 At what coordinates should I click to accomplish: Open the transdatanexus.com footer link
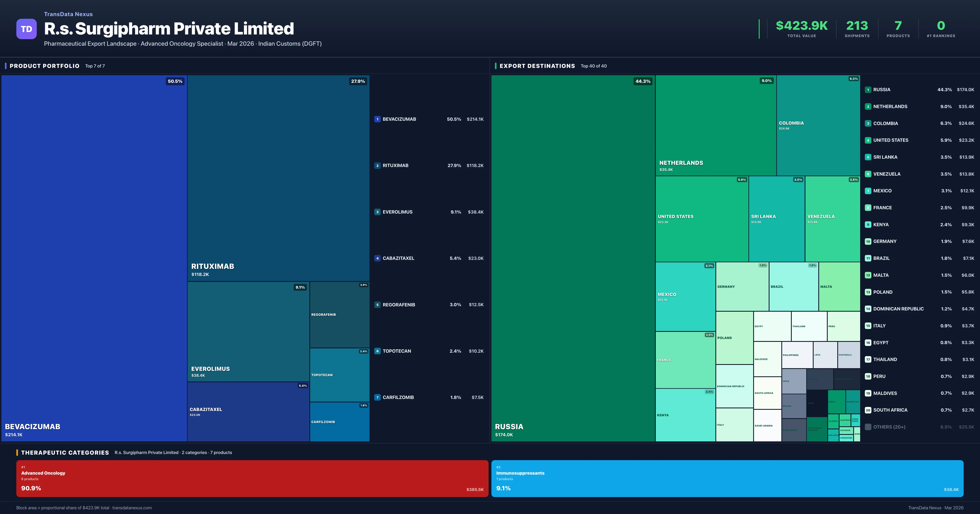point(133,507)
